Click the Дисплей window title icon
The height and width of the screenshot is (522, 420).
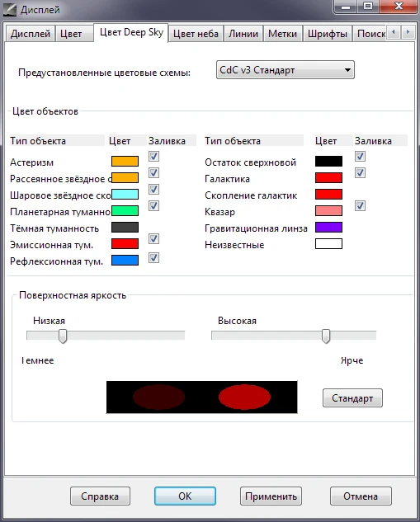[10, 10]
